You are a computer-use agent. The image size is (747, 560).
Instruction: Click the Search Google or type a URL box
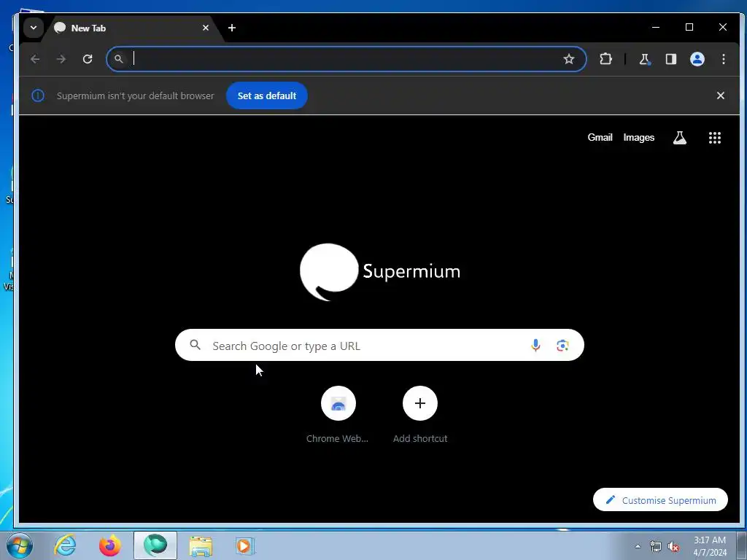point(379,345)
